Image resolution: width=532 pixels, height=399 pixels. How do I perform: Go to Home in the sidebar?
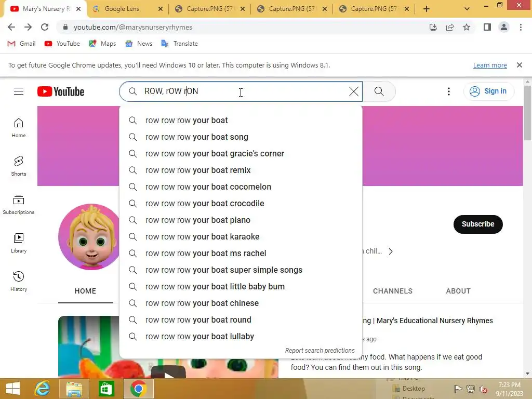click(x=19, y=128)
